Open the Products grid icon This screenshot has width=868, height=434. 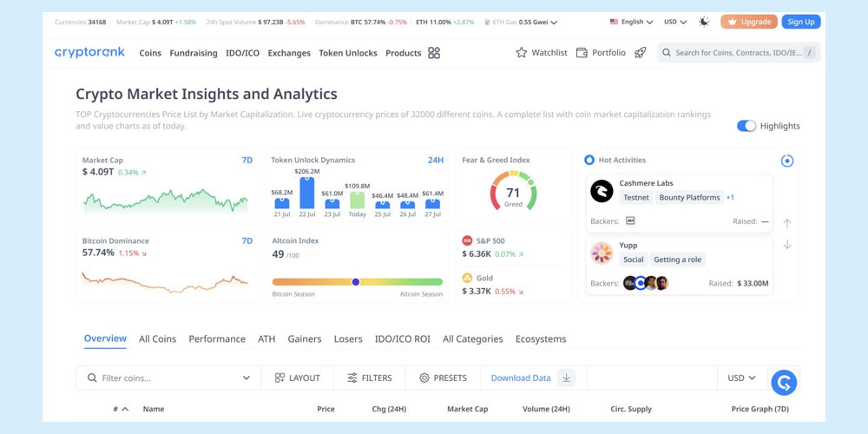[x=434, y=53]
